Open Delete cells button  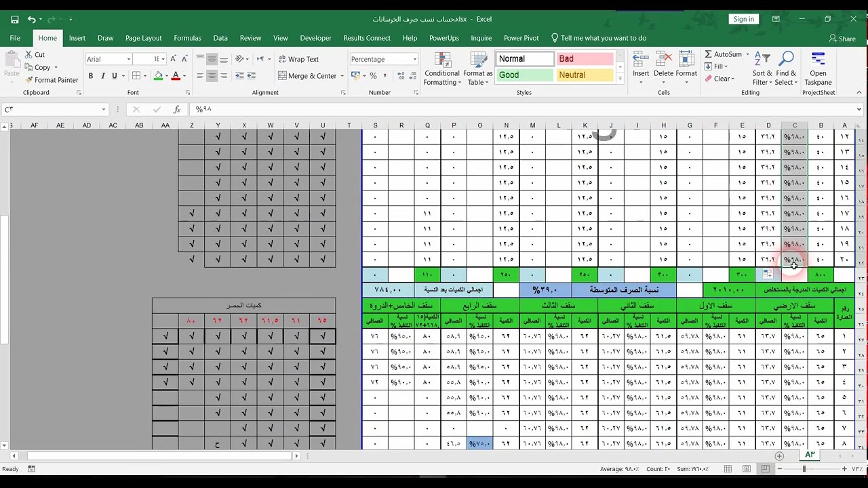(x=663, y=68)
